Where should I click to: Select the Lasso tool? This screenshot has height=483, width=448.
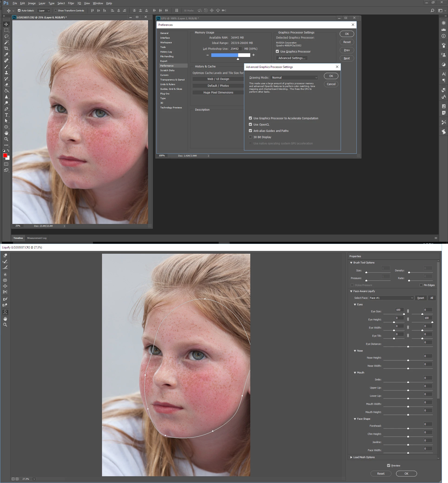click(x=6, y=36)
